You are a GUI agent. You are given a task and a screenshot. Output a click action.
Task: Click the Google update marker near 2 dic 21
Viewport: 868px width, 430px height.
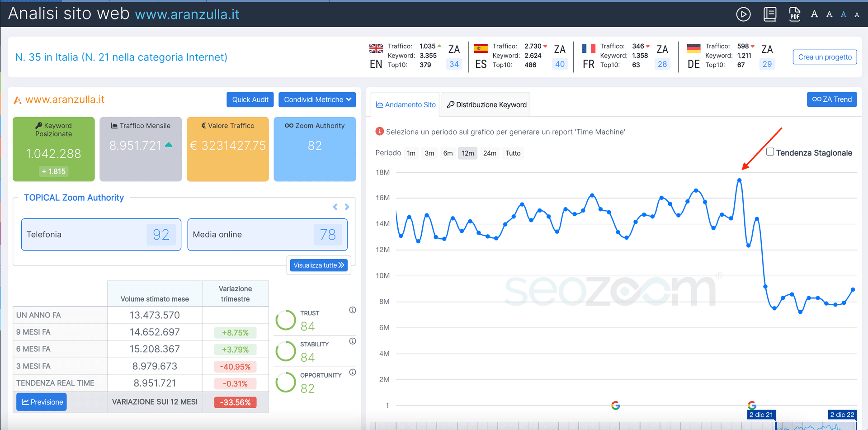(x=752, y=405)
